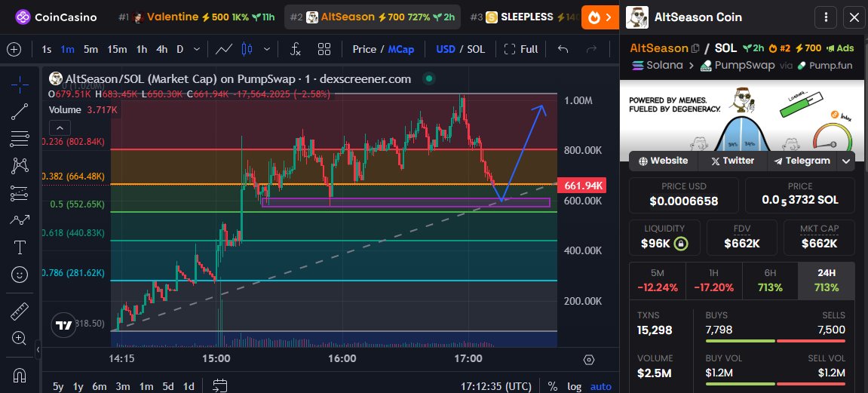Screen dimensions: 868x393
Task: Select the 5m timeframe
Action: [x=90, y=49]
